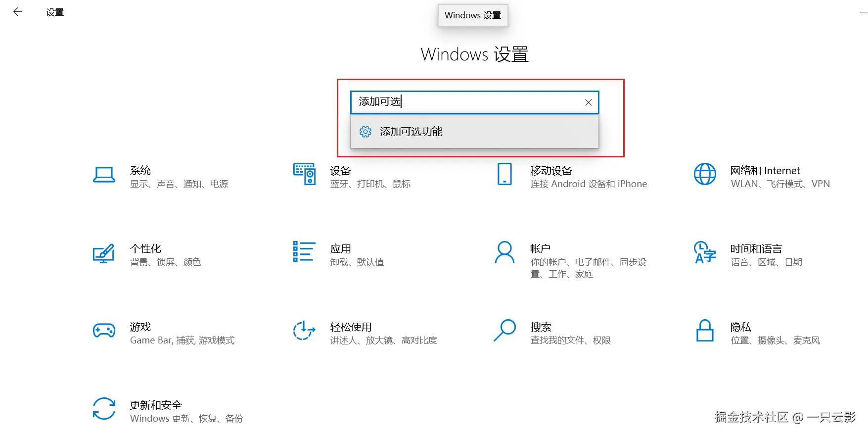Open the 移动设备 phone icon
This screenshot has width=868, height=436.
[504, 174]
